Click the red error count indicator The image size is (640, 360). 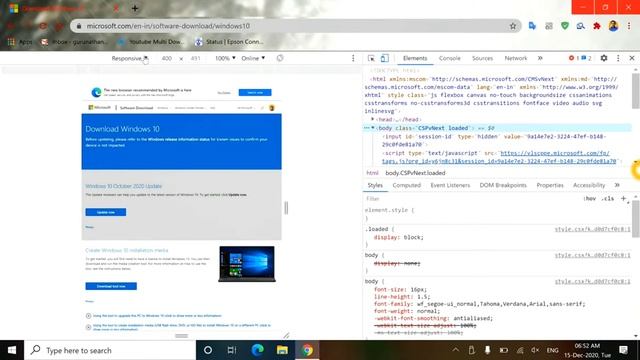[x=573, y=58]
